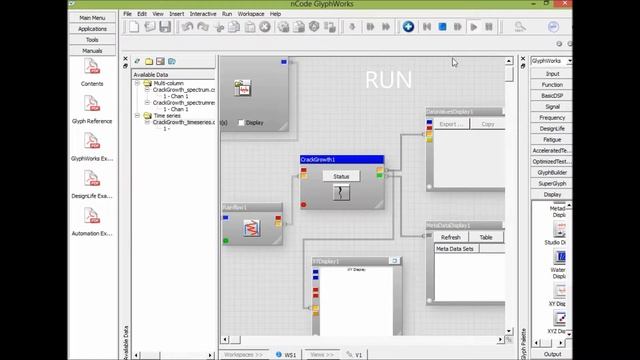Open the Main Menu sidebar button
Viewport: 640px width, 360px height.
click(x=92, y=18)
